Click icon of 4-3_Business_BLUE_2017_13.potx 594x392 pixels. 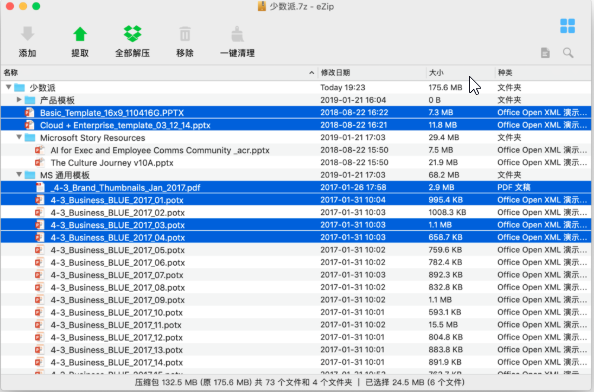click(x=40, y=350)
